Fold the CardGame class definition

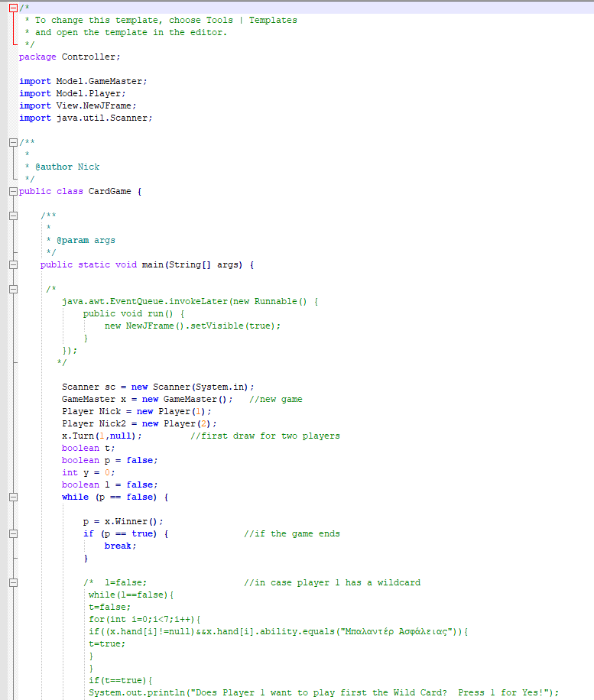[13, 191]
